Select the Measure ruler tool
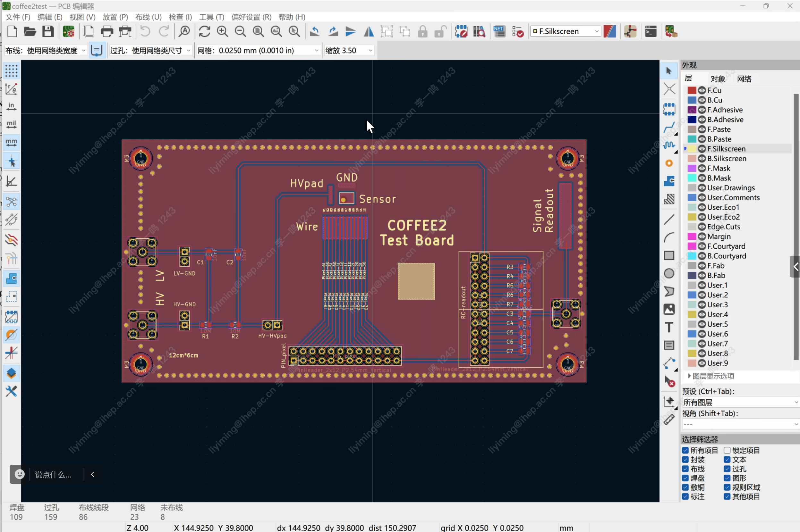Image resolution: width=800 pixels, height=532 pixels. 669,420
